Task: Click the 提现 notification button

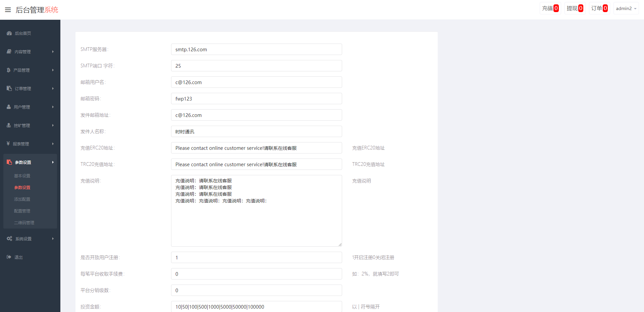Action: [575, 8]
